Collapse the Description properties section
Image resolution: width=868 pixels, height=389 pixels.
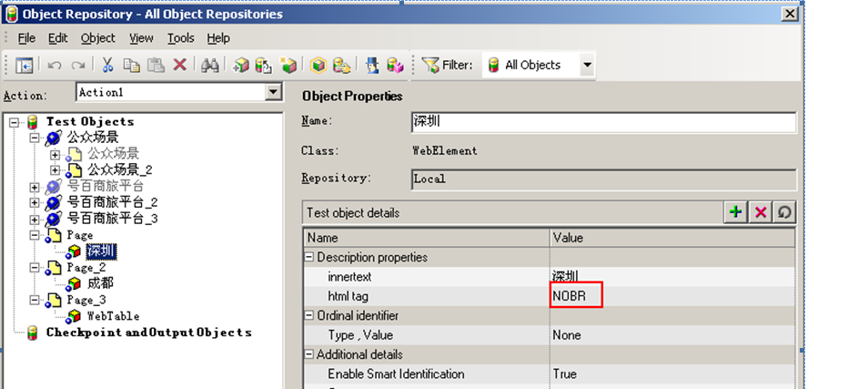[x=309, y=258]
